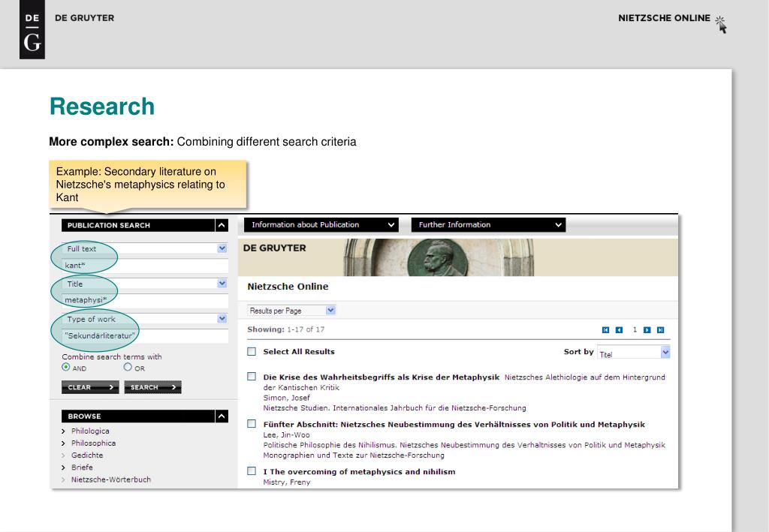Image resolution: width=769 pixels, height=532 pixels.
Task: Click the current page number 1
Action: [635, 329]
